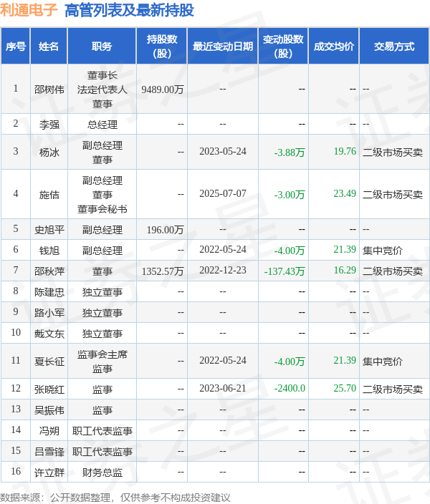Viewport: 430px width, 504px height.
Task: Click the date 2023-05-24
Action: click(x=223, y=151)
